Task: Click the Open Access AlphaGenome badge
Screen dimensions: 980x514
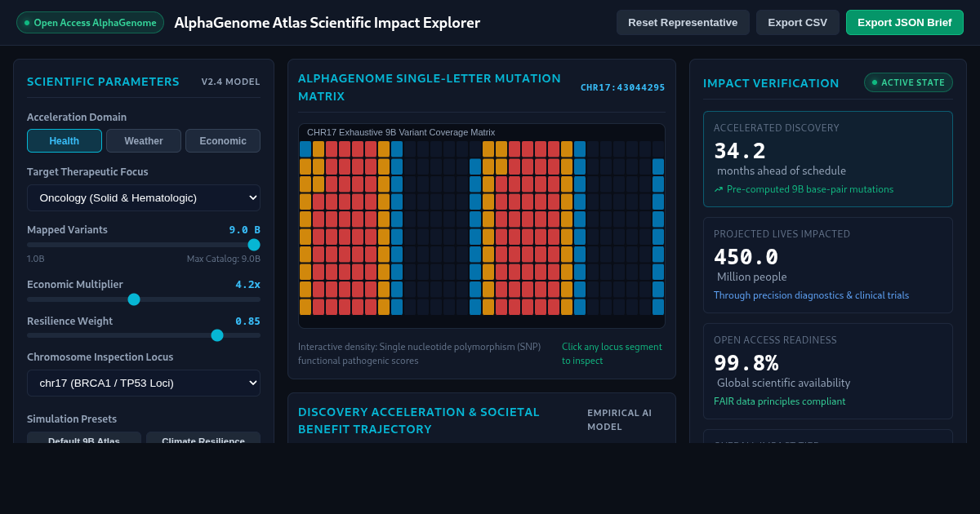Action: tap(90, 22)
